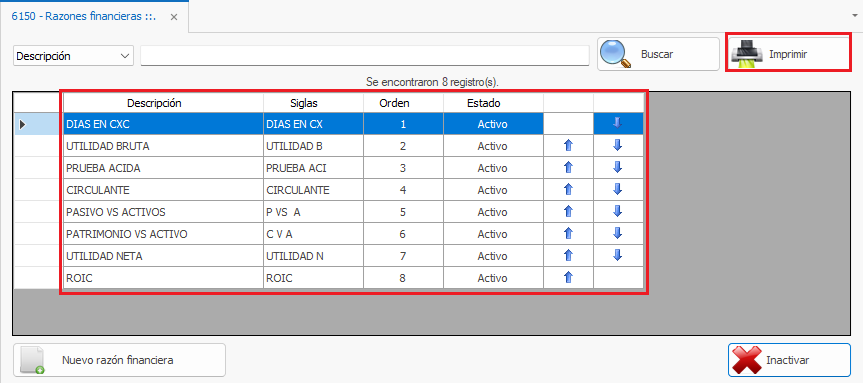
Task: Click the Inactivar button
Action: pos(789,360)
